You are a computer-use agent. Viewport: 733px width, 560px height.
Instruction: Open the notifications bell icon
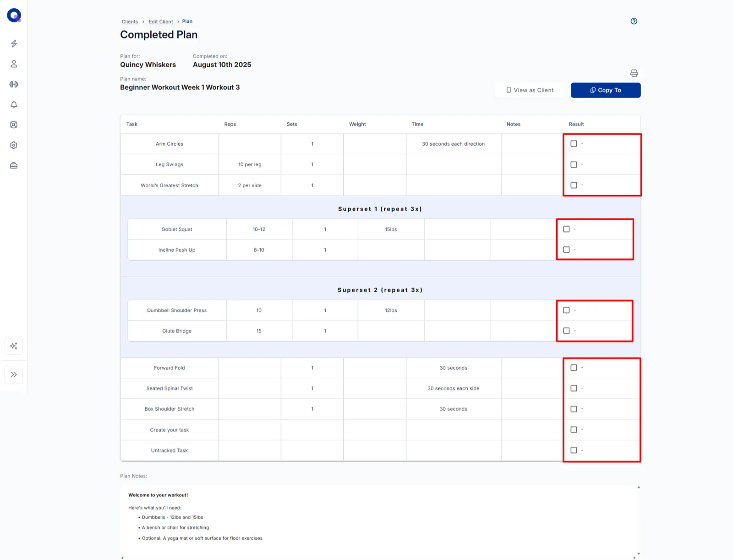pos(14,104)
